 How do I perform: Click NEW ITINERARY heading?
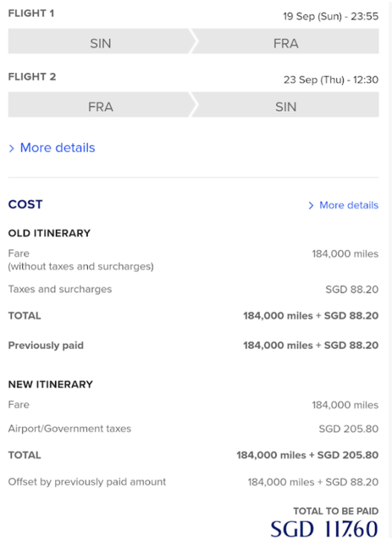click(x=51, y=384)
